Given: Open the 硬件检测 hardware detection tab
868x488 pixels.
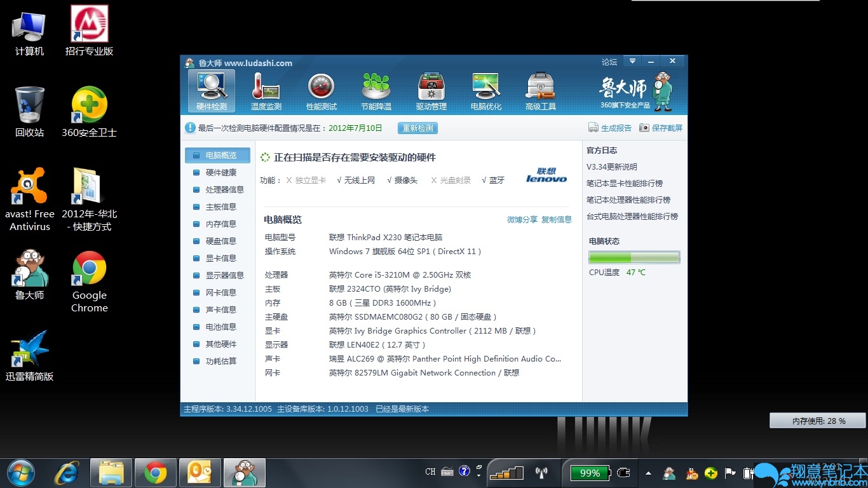Looking at the screenshot, I should (212, 91).
